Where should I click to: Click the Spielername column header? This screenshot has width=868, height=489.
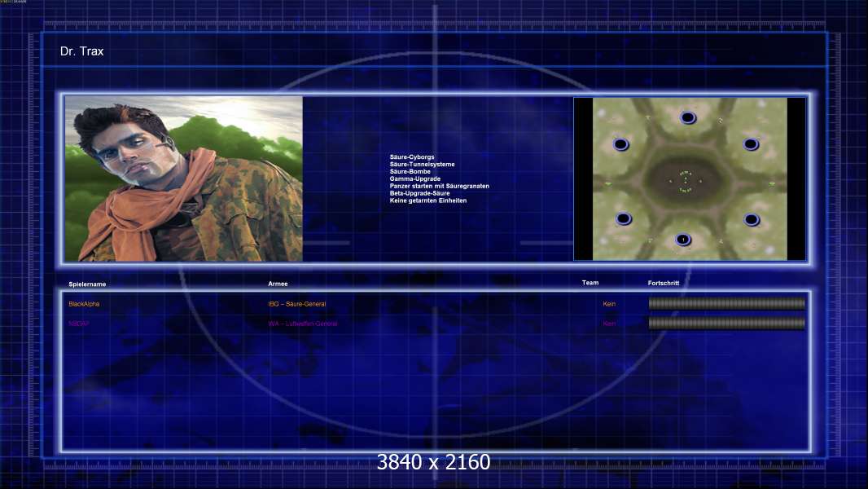tap(87, 284)
